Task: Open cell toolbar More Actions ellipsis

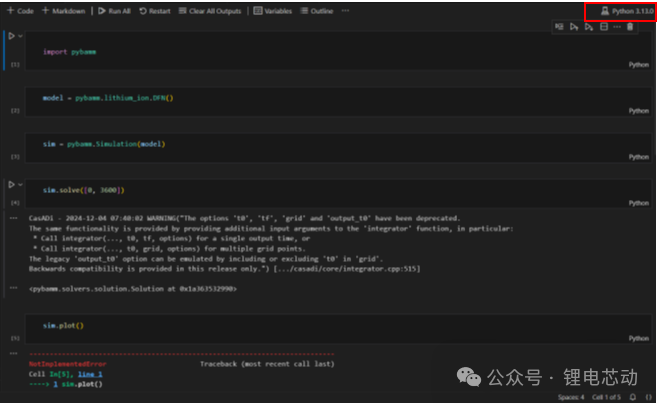Action: (617, 27)
